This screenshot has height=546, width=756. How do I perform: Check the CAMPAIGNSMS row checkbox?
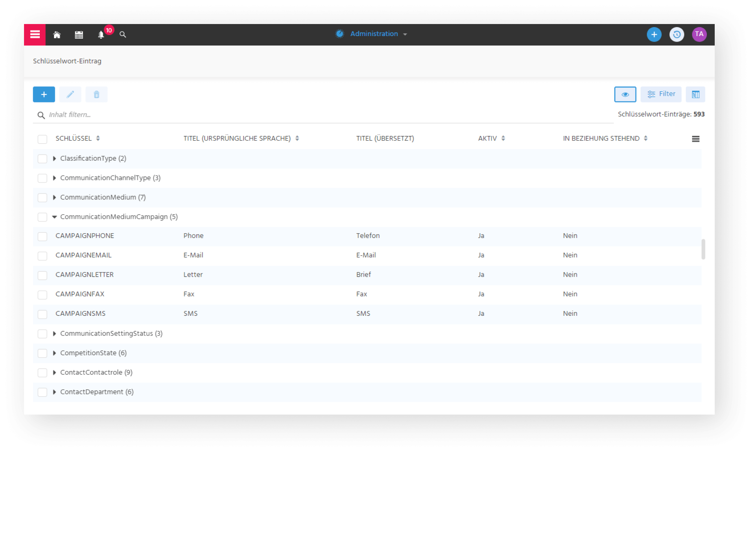(x=42, y=314)
